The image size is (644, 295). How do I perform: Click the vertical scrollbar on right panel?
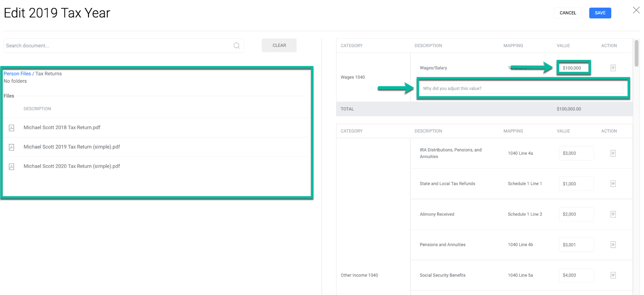pyautogui.click(x=636, y=53)
